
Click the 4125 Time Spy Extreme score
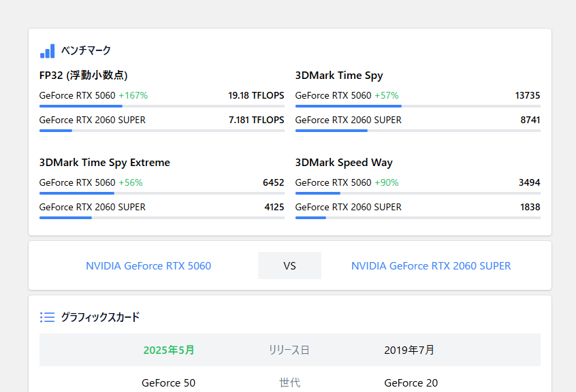coord(274,207)
